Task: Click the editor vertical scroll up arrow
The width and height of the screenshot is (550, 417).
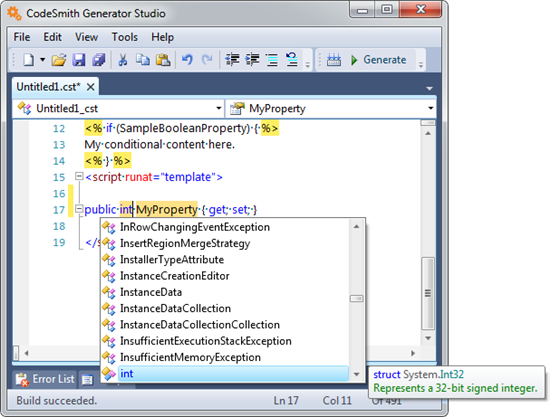Action: (x=428, y=133)
